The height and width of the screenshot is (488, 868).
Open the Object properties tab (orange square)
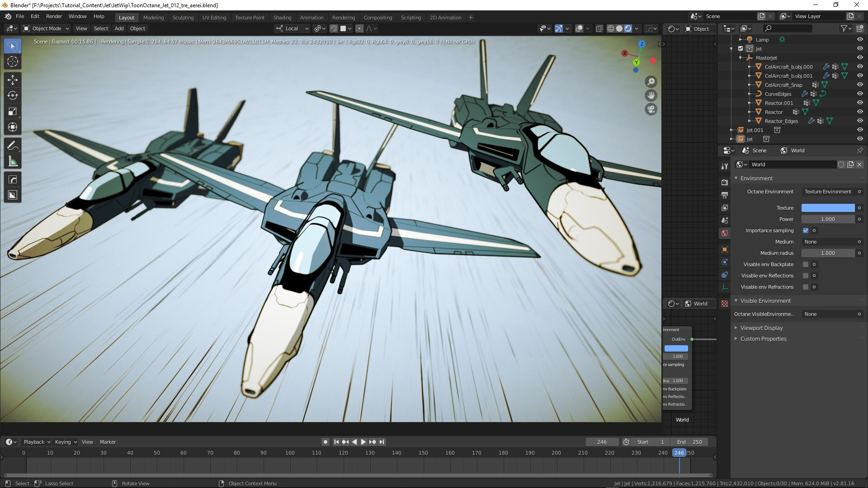[725, 249]
